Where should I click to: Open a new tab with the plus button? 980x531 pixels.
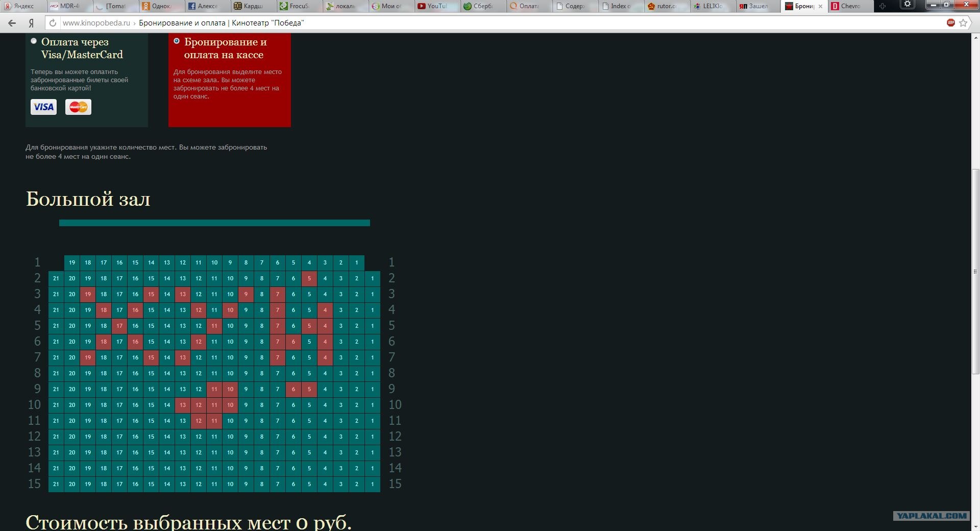[882, 6]
